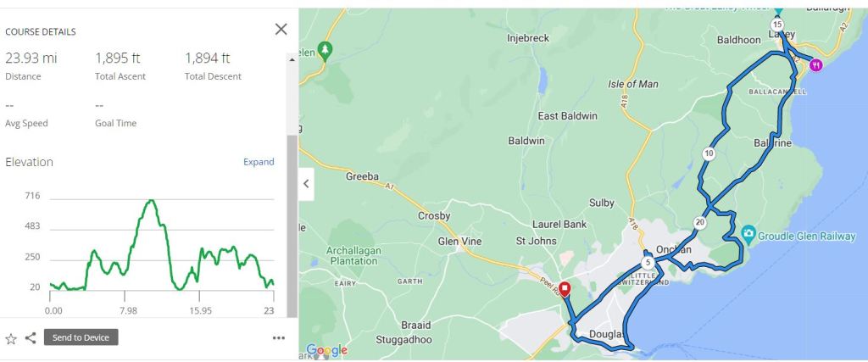Click the share icon
This screenshot has height=362, width=868.
tap(31, 337)
